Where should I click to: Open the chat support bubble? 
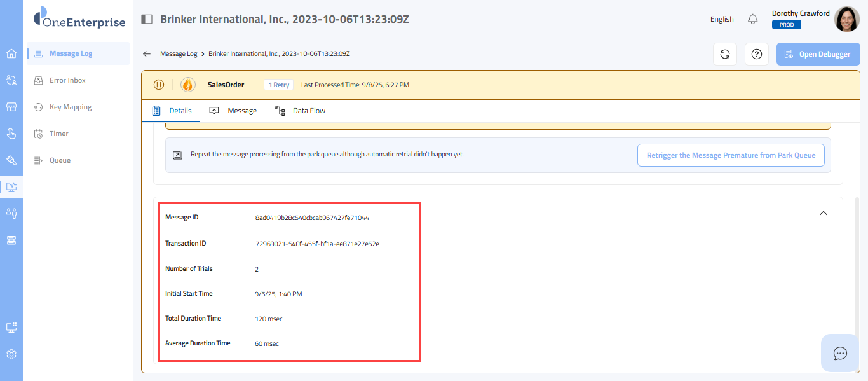click(x=840, y=353)
